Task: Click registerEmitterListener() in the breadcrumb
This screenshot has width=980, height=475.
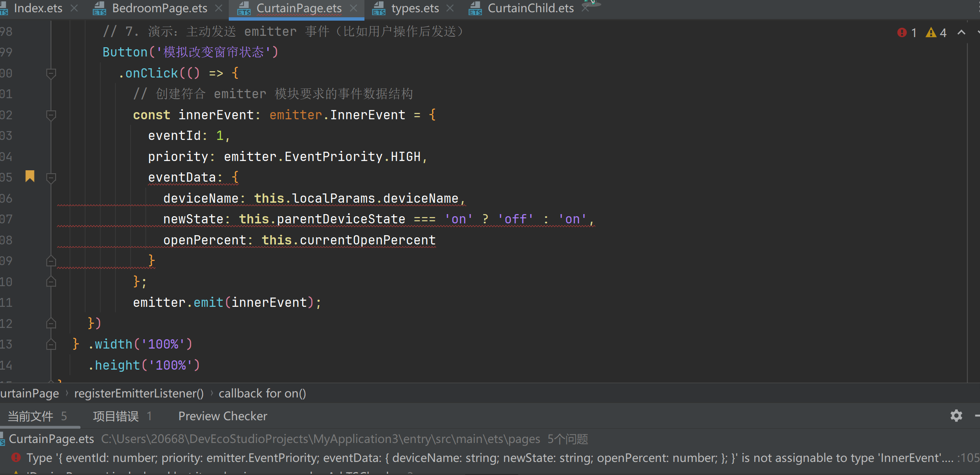Action: (139, 393)
